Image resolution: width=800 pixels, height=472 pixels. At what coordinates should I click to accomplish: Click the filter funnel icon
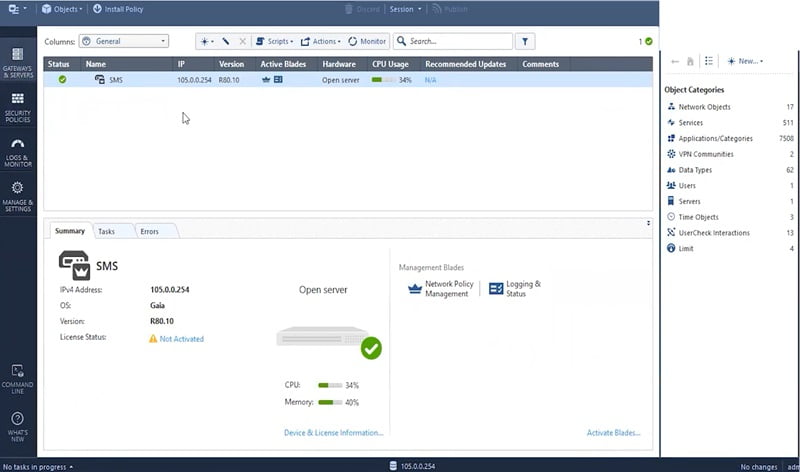click(525, 41)
